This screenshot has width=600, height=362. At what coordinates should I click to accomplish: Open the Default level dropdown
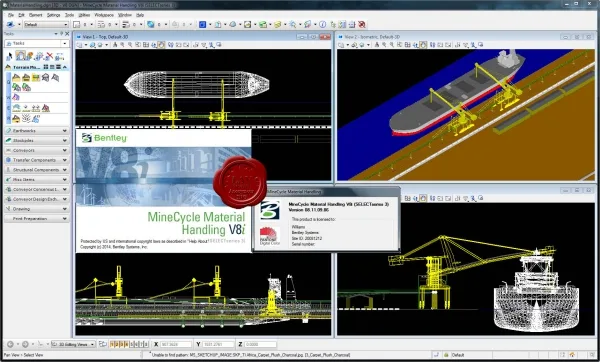pos(46,24)
